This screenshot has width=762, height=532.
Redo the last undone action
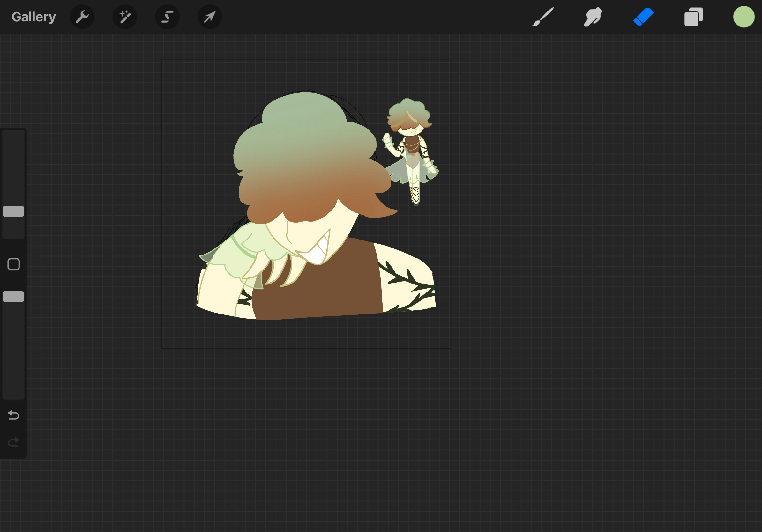point(14,442)
